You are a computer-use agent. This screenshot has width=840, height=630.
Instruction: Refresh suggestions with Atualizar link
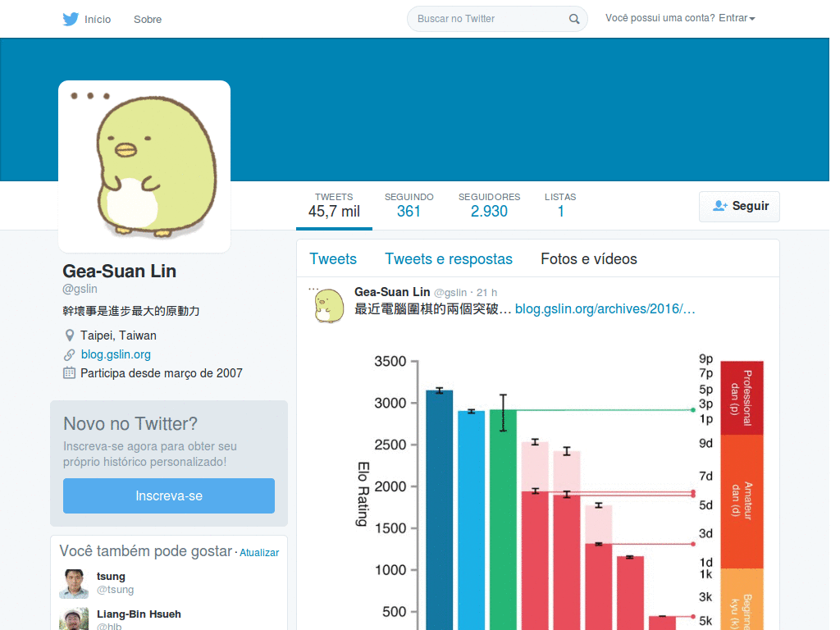click(259, 553)
